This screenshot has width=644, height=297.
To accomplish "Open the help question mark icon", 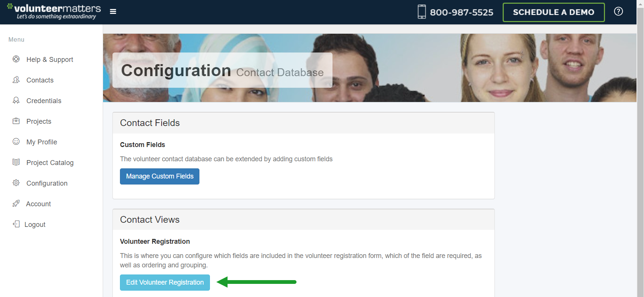I will coord(619,11).
